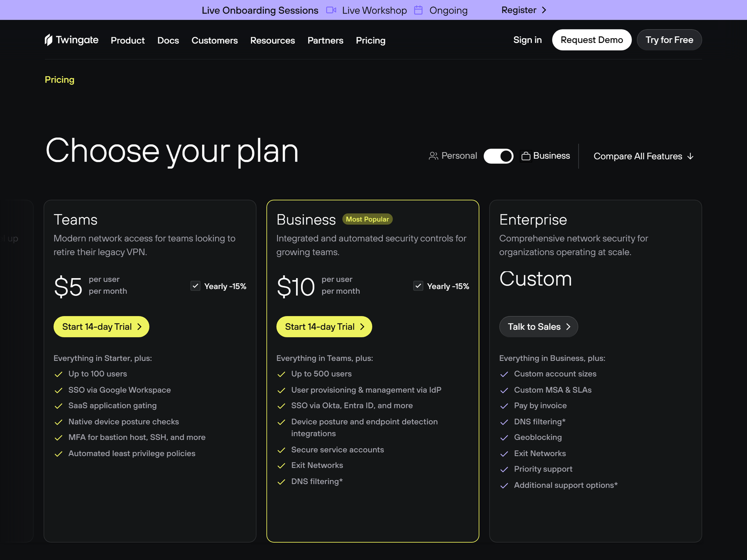Click the arrow on Talk to Sales
This screenshot has height=560, width=747.
(x=568, y=327)
